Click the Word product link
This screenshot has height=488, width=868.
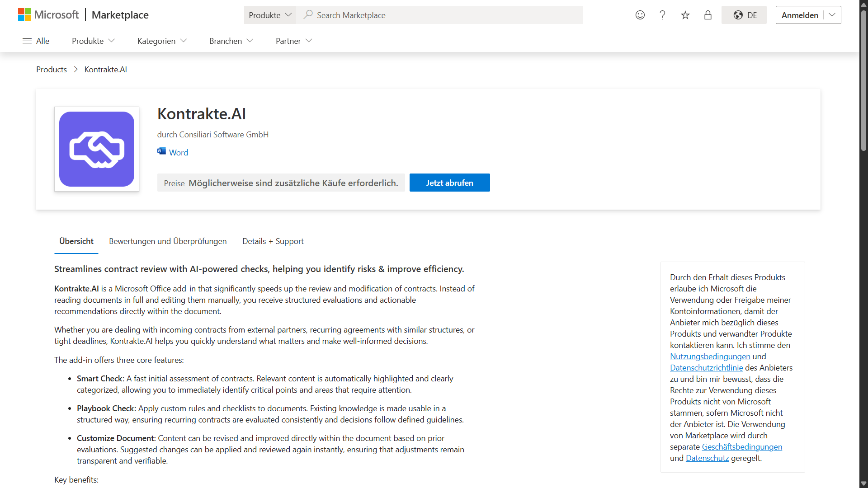click(x=179, y=152)
